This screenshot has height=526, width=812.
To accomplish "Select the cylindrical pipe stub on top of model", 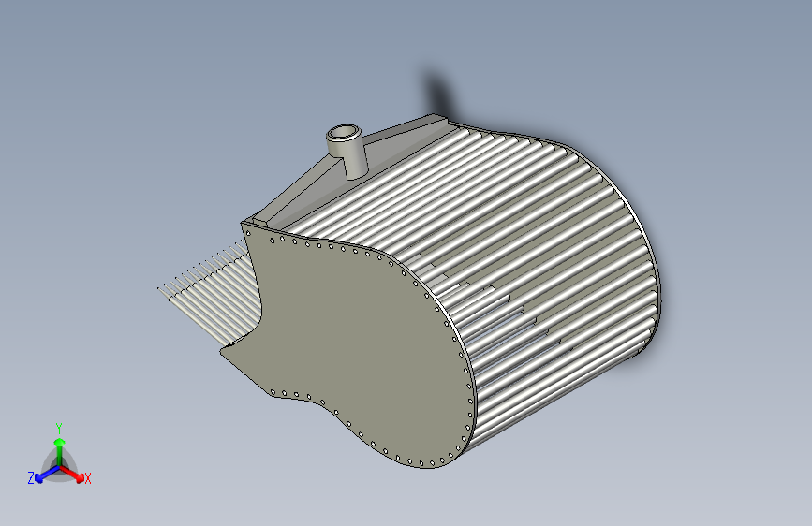I will point(347,152).
